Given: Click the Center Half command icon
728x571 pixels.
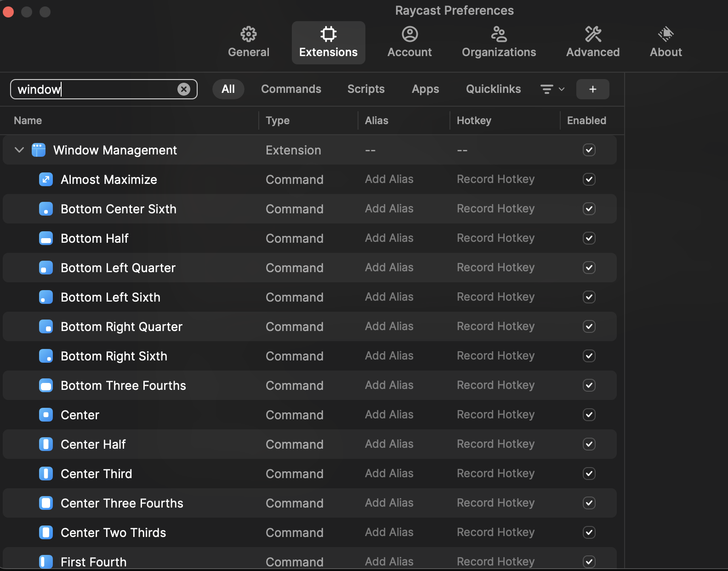Looking at the screenshot, I should coord(46,444).
